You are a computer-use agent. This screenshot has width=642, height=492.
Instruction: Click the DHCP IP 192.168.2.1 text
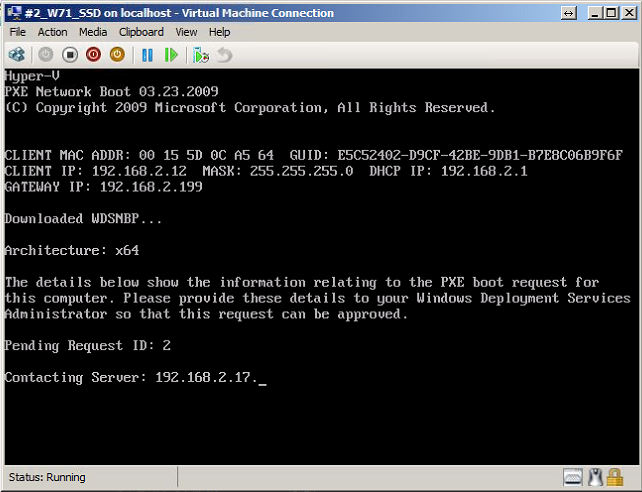coord(448,171)
